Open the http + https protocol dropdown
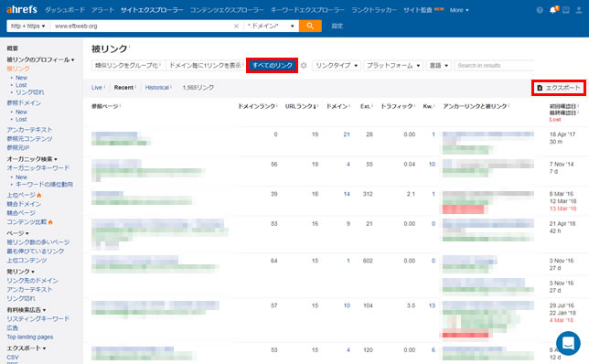The width and height of the screenshot is (589, 364). coord(28,26)
